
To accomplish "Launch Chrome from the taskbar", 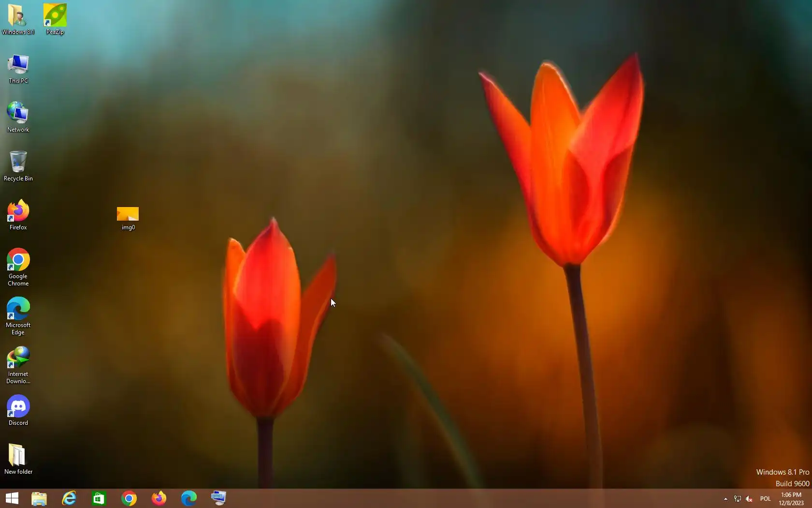I will point(129,498).
